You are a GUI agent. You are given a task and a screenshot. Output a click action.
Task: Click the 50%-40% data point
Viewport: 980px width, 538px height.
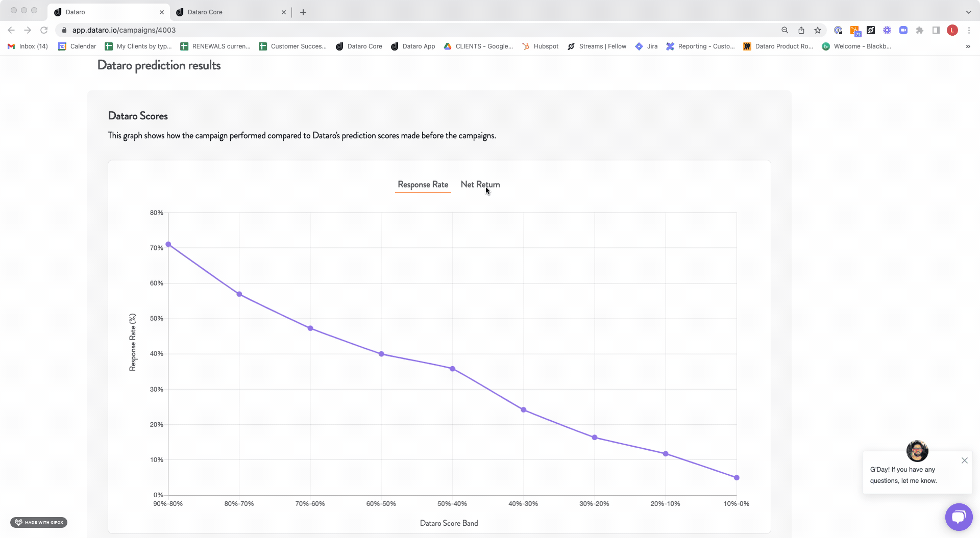[452, 369]
